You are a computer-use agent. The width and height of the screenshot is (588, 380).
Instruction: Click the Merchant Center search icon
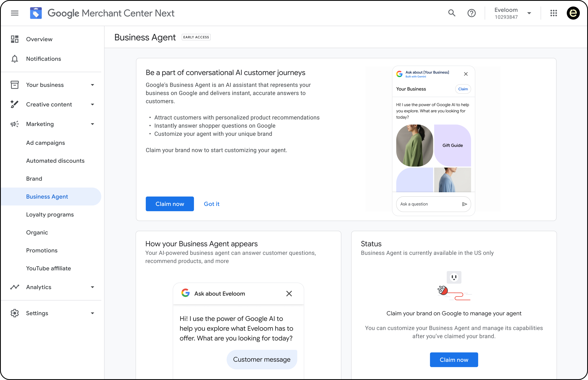tap(452, 13)
